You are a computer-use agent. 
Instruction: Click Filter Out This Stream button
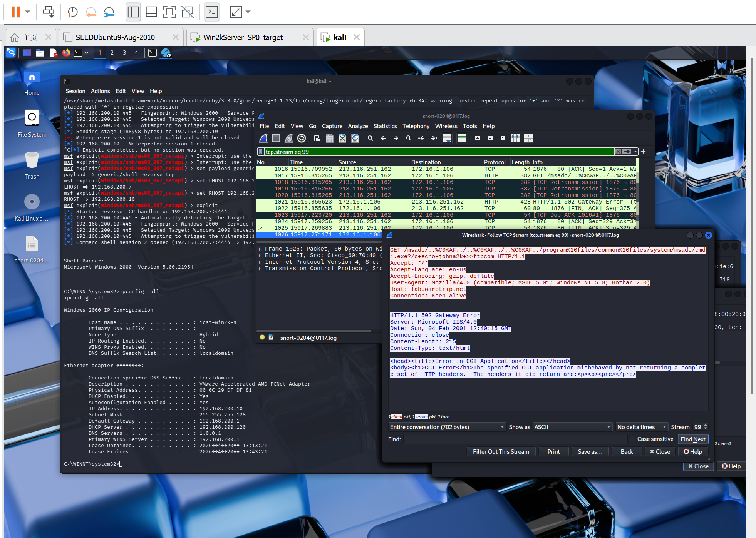click(501, 452)
